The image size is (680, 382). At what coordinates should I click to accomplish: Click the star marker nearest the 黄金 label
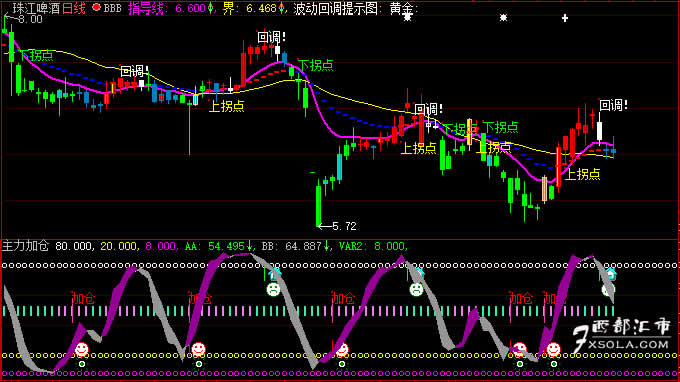(x=407, y=17)
